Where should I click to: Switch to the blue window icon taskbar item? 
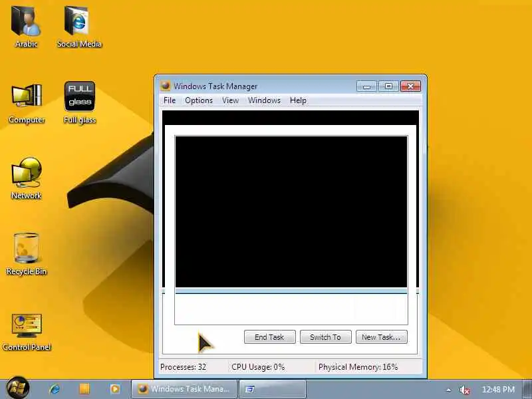pyautogui.click(x=273, y=389)
